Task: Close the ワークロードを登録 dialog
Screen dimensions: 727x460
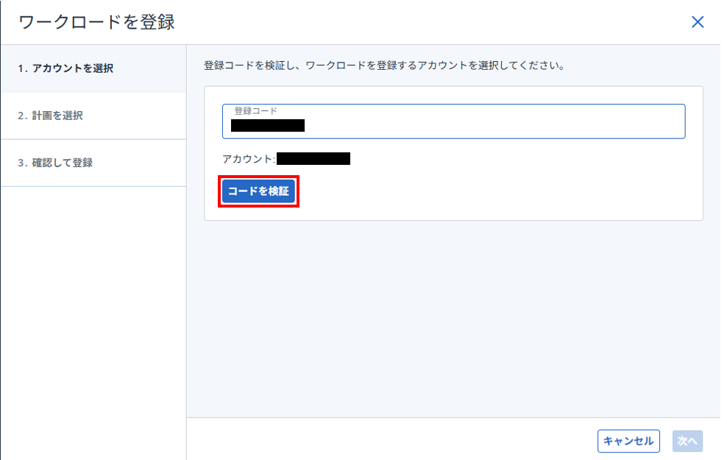Action: 698,22
